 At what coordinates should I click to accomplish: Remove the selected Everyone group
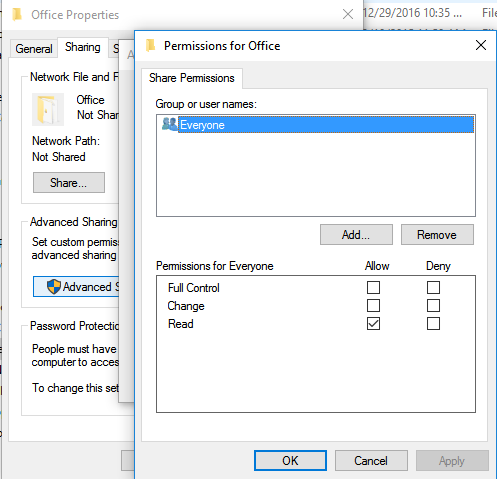(437, 235)
